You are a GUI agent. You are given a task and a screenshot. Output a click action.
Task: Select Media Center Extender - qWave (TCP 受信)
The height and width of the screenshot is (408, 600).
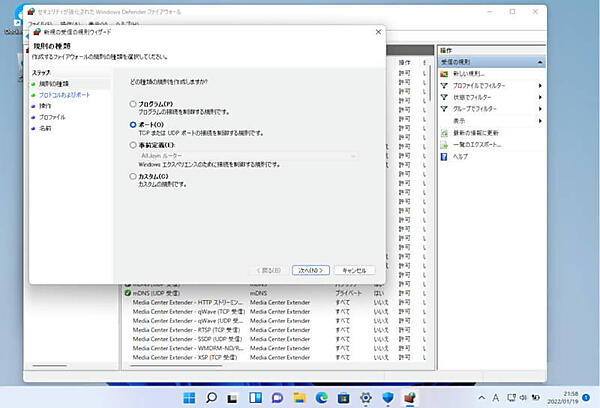[276, 312]
